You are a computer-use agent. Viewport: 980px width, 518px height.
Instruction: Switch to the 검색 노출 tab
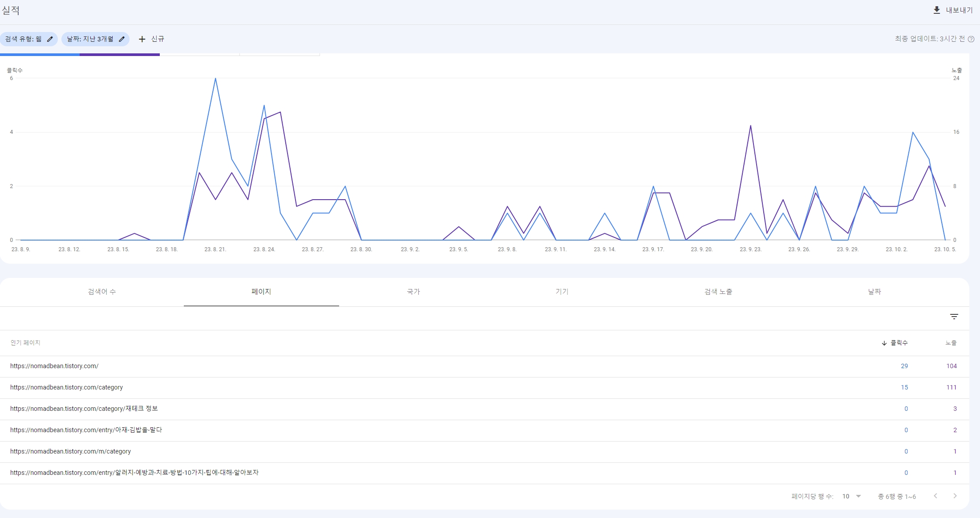click(x=718, y=292)
